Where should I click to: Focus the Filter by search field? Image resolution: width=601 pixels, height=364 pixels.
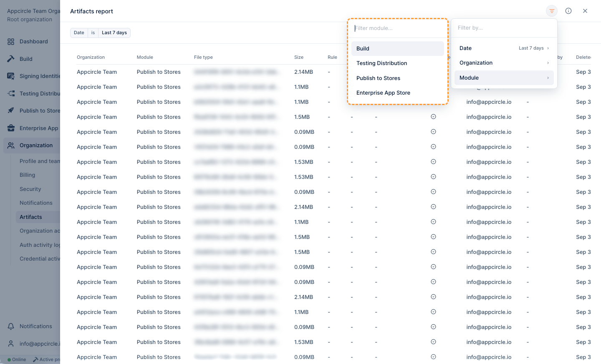pos(504,28)
